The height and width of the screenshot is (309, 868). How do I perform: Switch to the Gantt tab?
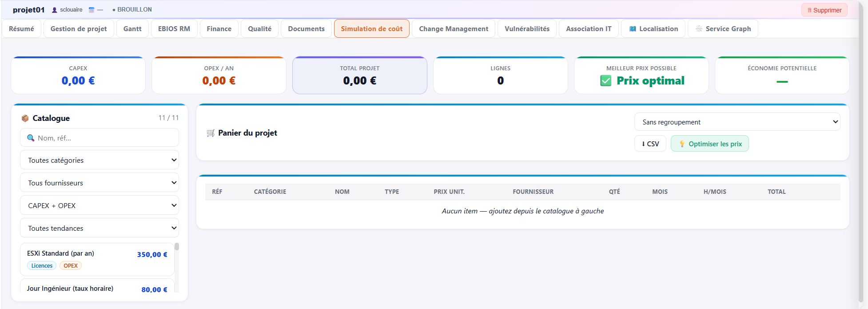(x=132, y=29)
